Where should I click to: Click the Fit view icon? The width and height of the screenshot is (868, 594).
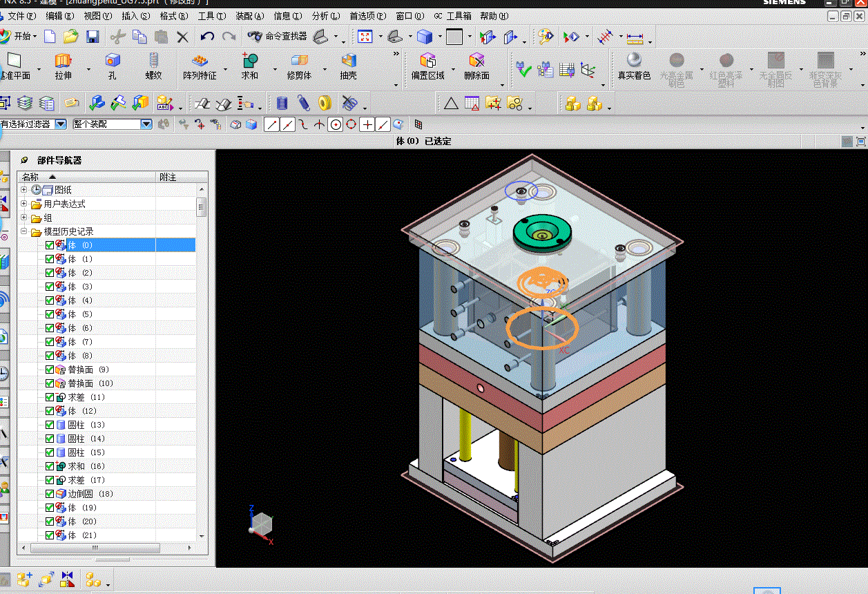(365, 37)
